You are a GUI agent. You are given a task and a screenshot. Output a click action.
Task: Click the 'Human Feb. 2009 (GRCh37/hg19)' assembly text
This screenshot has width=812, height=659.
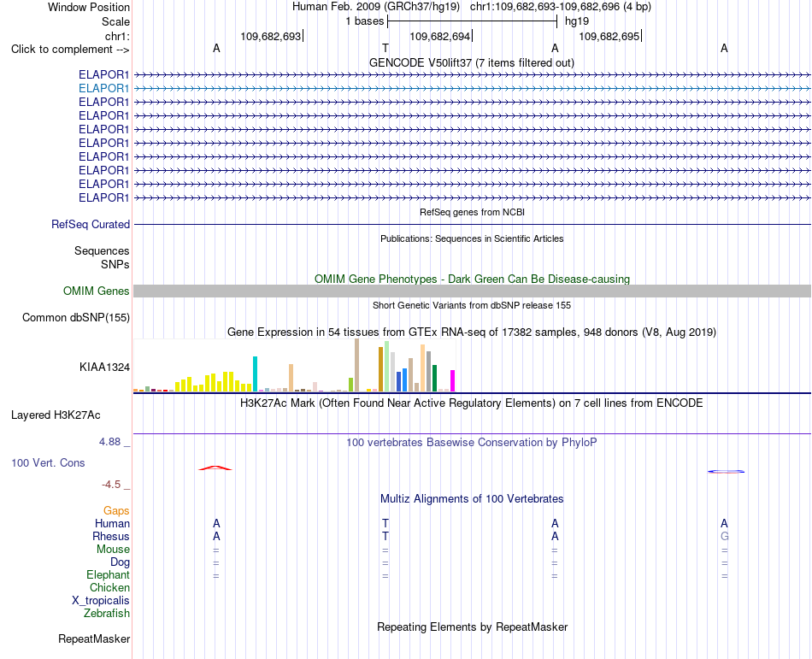tap(376, 7)
